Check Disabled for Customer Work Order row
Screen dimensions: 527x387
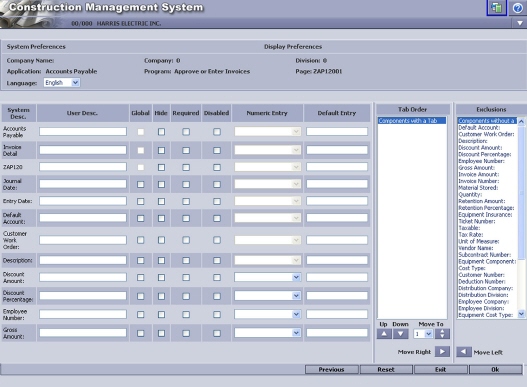217,240
